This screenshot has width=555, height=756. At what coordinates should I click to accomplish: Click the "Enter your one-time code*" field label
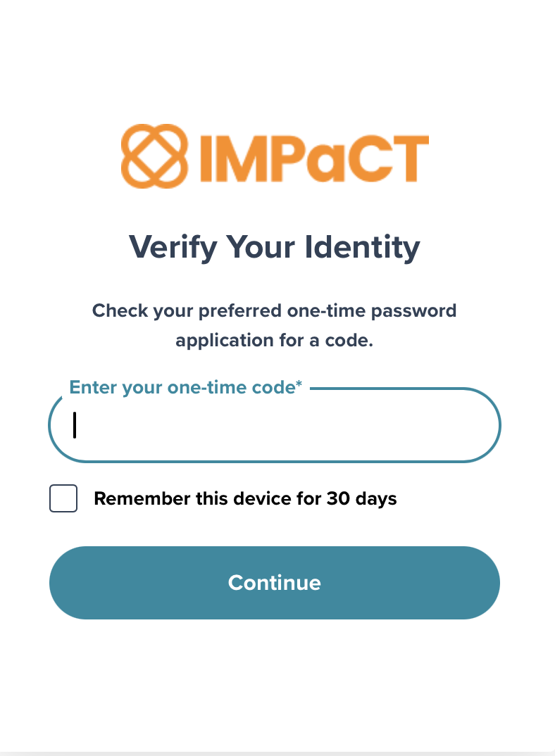click(x=185, y=387)
